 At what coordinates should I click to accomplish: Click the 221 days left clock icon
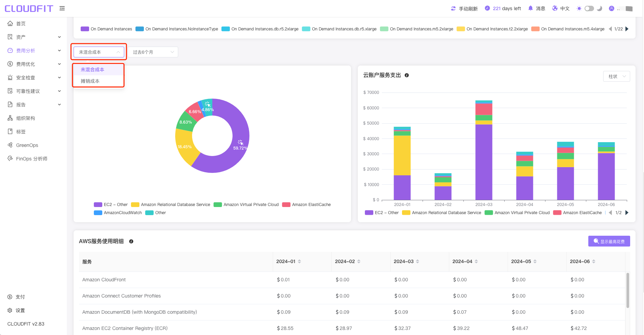(x=487, y=8)
